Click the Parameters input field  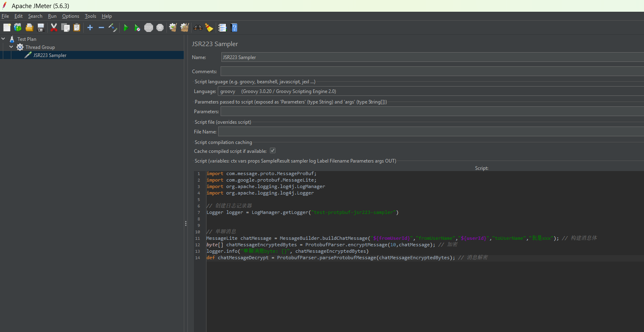pyautogui.click(x=432, y=111)
